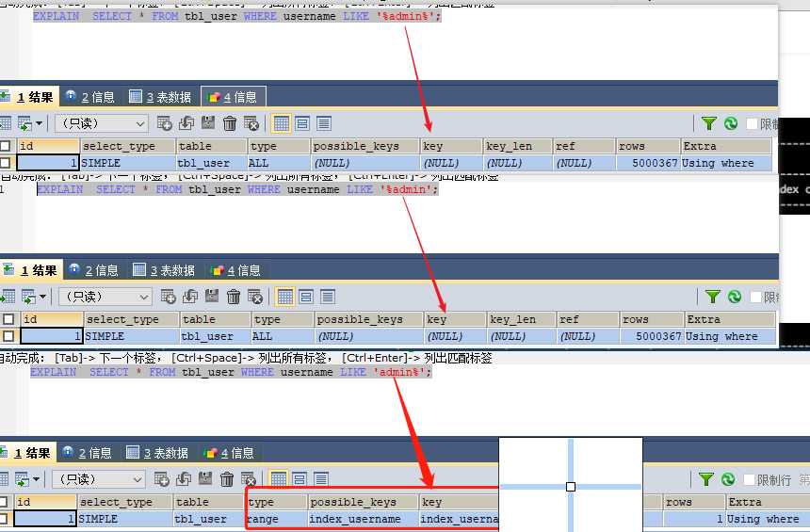Click refresh icon in LIKE '%admin' pane
810x532 pixels.
pos(734,297)
